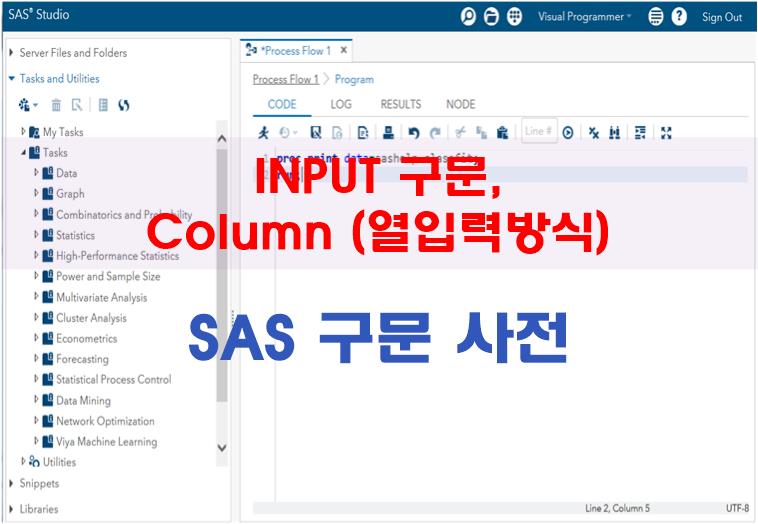Expand the Cluster Analysis arrow
Screen dimensions: 758x524
(36, 317)
